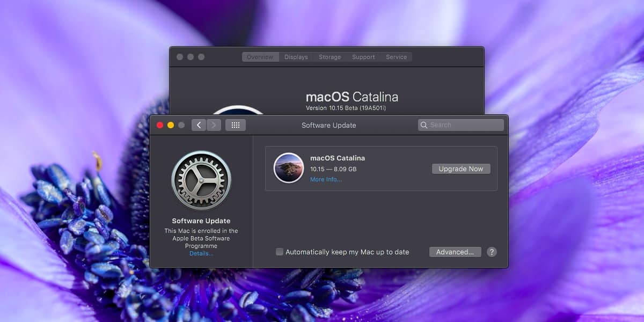Select the macOS Catalina update thumbnail icon
This screenshot has height=322, width=644.
(288, 168)
